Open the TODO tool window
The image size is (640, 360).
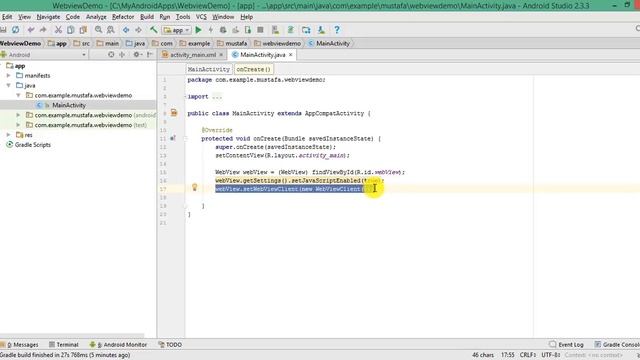pyautogui.click(x=170, y=344)
